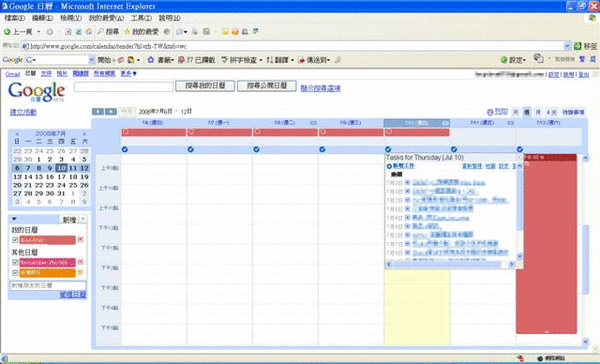The width and height of the screenshot is (600, 364).
Task: Switch to the 月 (month) view tab
Action: point(538,112)
